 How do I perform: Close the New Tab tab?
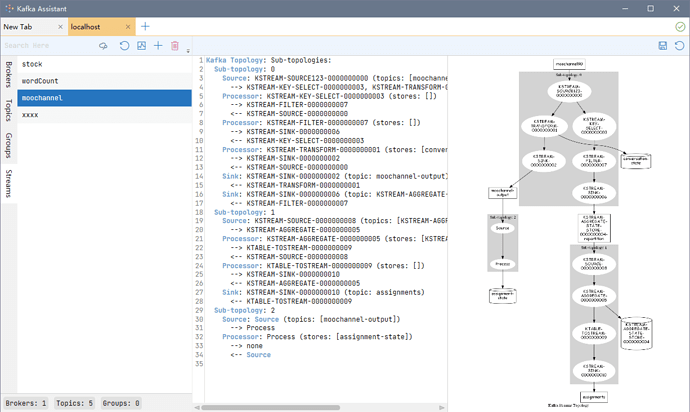coord(59,26)
